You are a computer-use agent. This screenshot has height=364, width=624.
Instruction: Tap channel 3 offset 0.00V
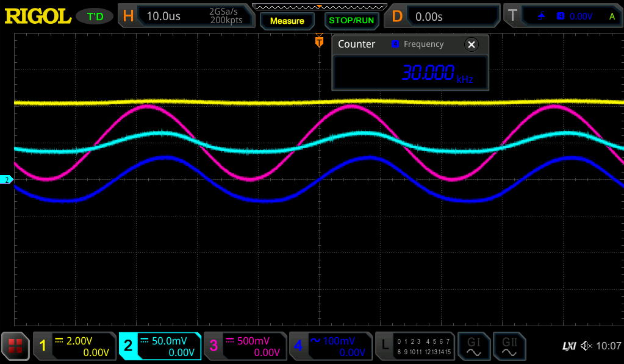267,352
